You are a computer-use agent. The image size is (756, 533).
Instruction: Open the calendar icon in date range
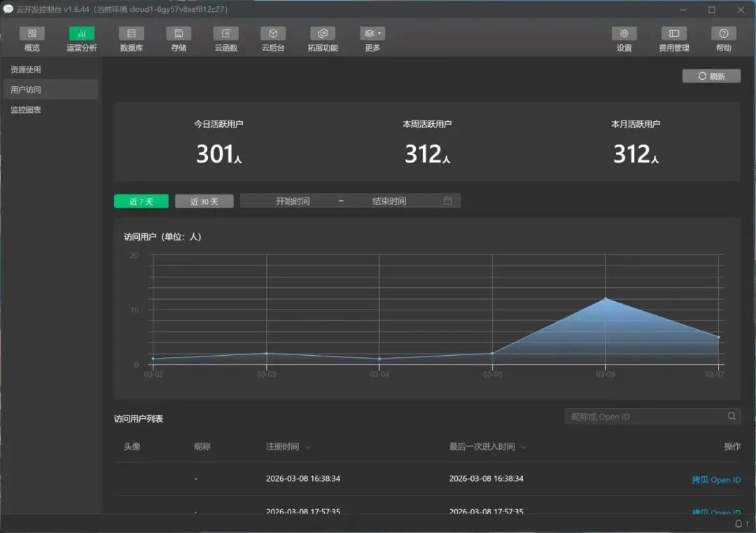[x=447, y=200]
